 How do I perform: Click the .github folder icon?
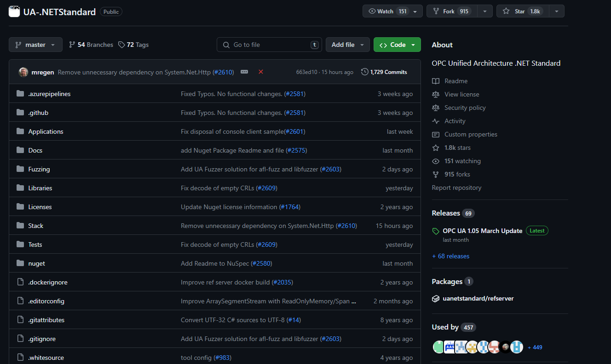pyautogui.click(x=20, y=113)
